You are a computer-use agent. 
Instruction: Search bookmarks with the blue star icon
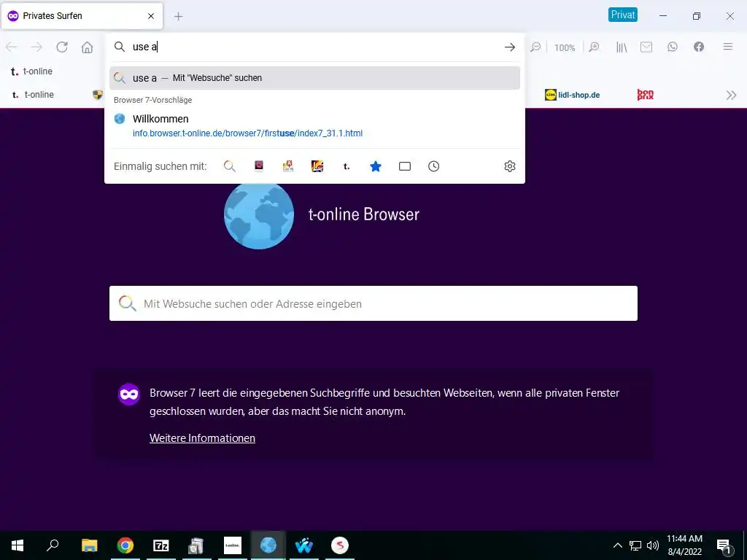point(376,166)
